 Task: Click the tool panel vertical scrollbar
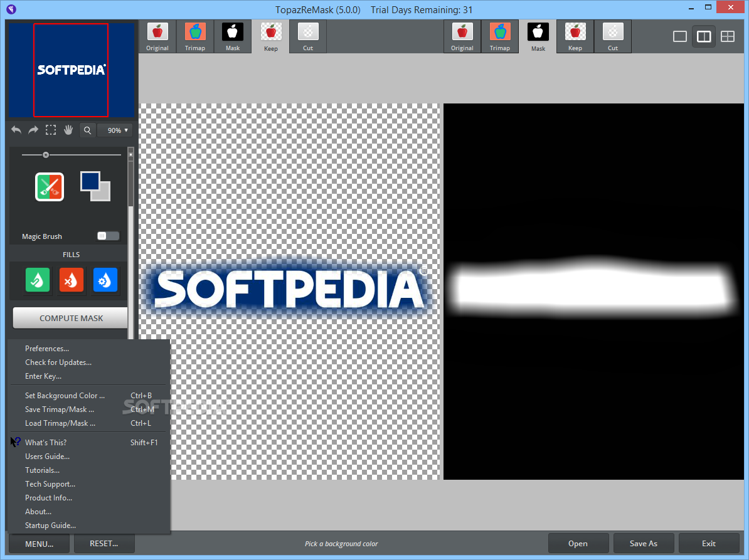coord(131,243)
